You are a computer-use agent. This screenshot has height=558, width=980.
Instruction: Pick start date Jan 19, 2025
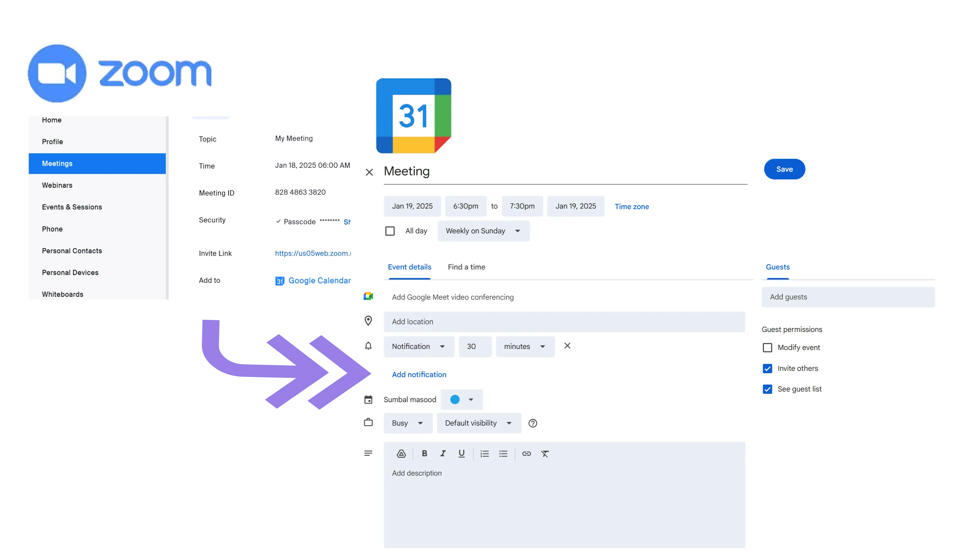tap(412, 206)
